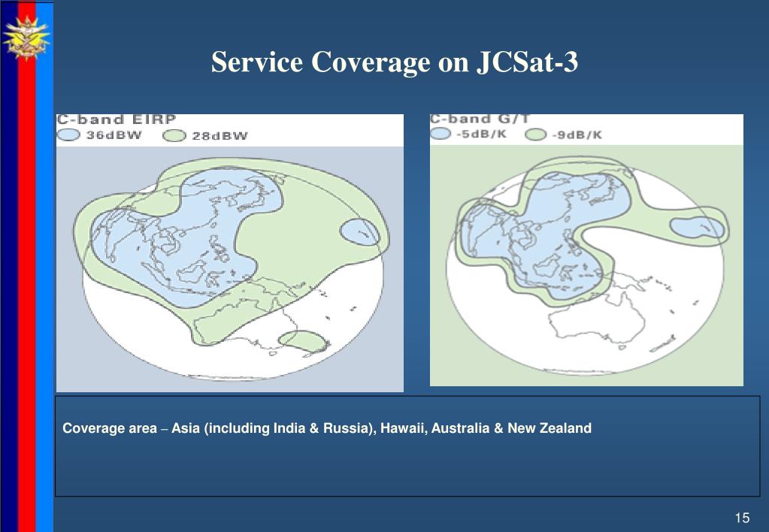769x532 pixels.
Task: Click the 'C-band EIRP' map heading
Action: (x=117, y=119)
